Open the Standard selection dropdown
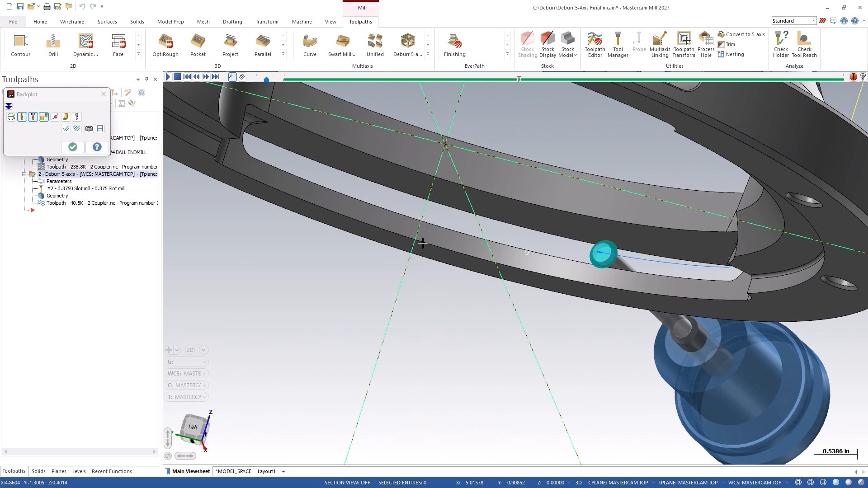This screenshot has width=868, height=488. (794, 21)
